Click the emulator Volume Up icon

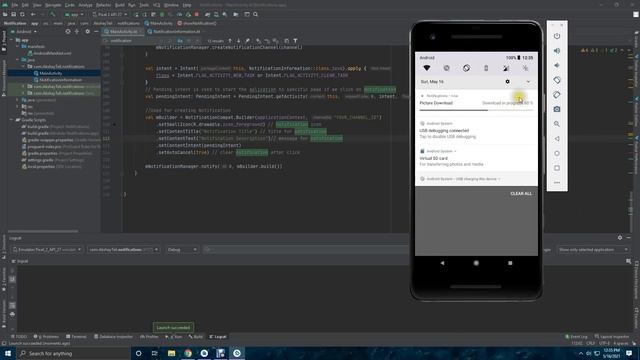point(557,51)
